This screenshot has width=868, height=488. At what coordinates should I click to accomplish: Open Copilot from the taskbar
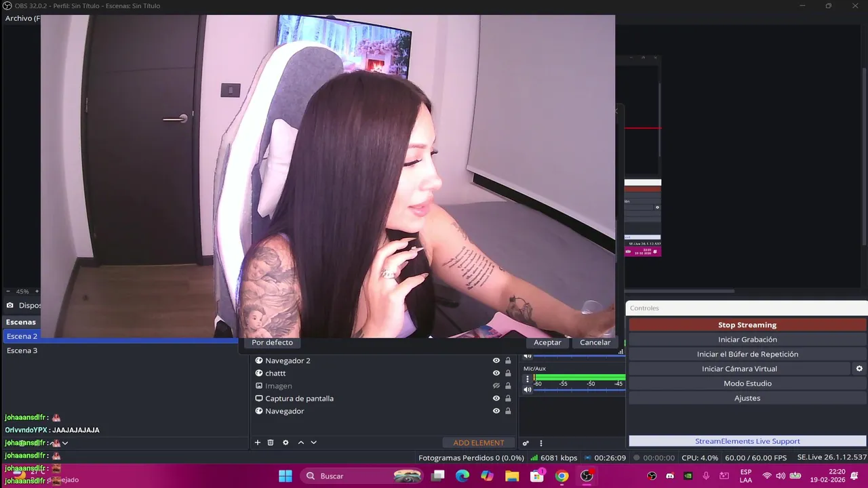coord(487,476)
